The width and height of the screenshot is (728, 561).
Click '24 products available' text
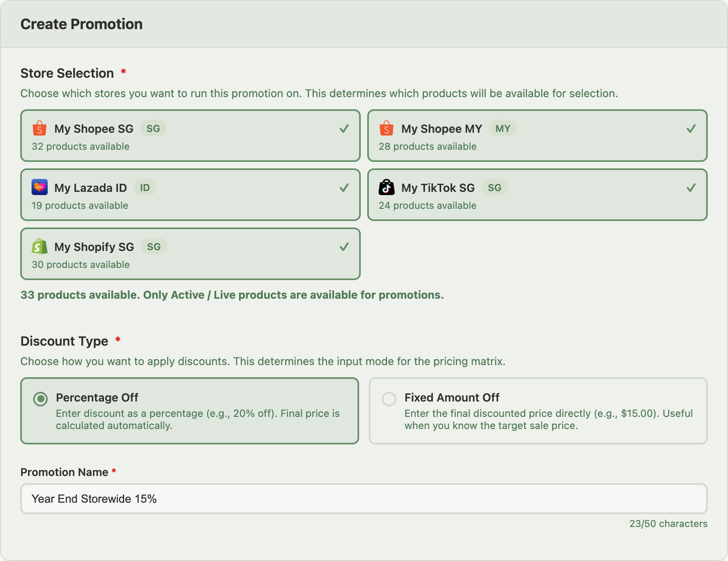coord(428,206)
